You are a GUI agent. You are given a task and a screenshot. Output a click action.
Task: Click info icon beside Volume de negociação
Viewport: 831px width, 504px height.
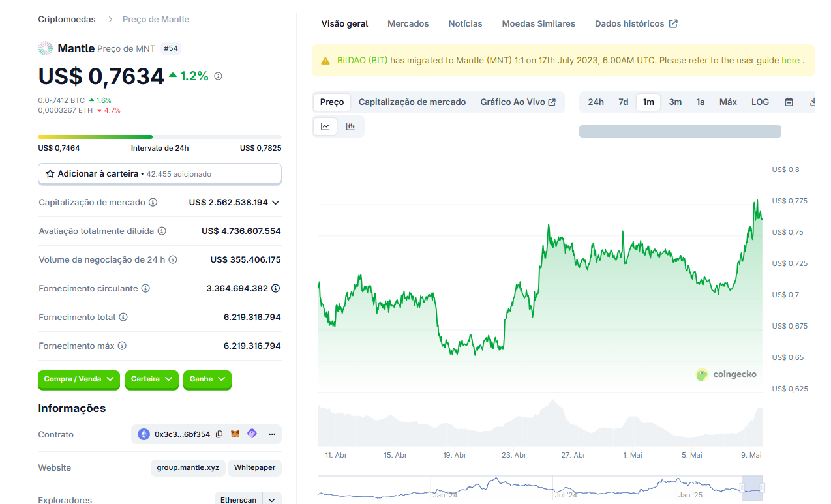click(x=173, y=260)
